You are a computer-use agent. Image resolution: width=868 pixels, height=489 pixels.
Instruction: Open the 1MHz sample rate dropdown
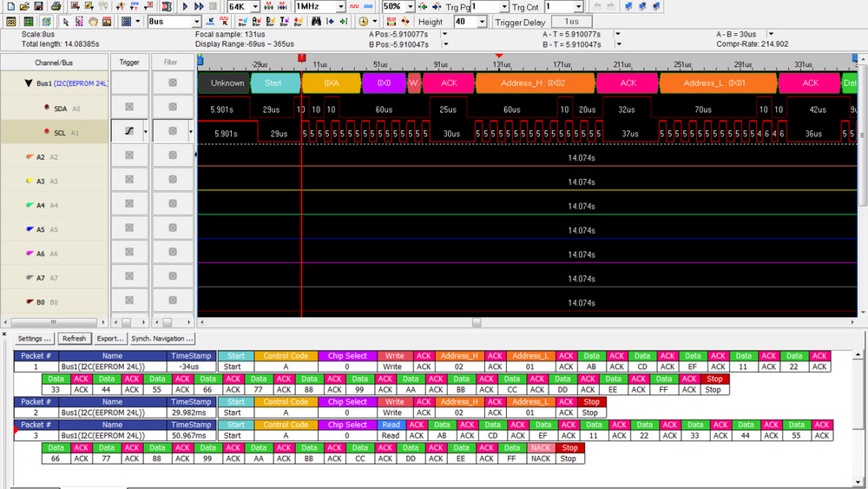(x=340, y=7)
